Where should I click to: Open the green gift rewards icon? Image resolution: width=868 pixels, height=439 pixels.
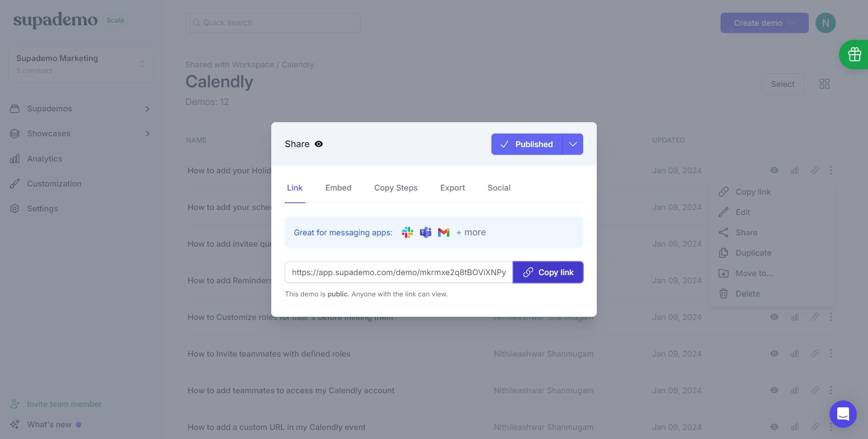coord(854,54)
